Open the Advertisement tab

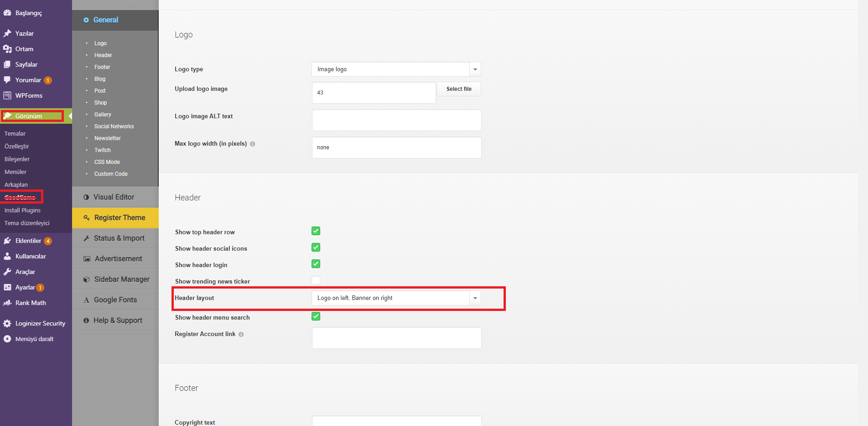pos(115,259)
